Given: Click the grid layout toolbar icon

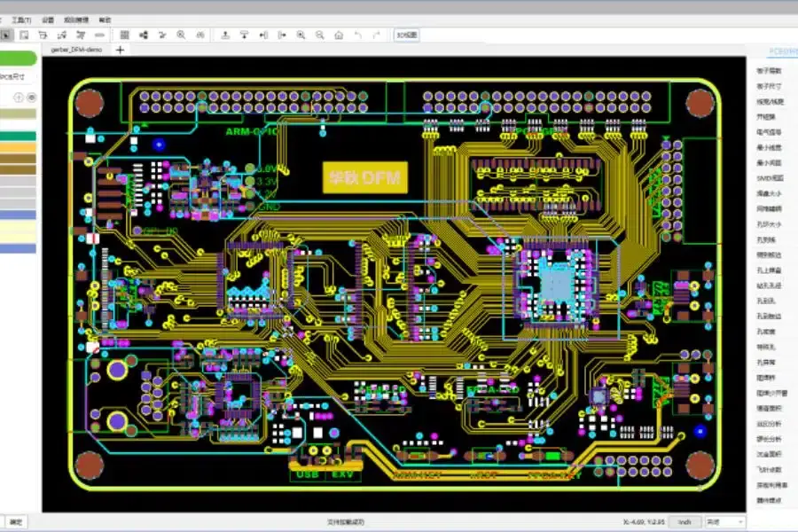Looking at the screenshot, I should (124, 35).
